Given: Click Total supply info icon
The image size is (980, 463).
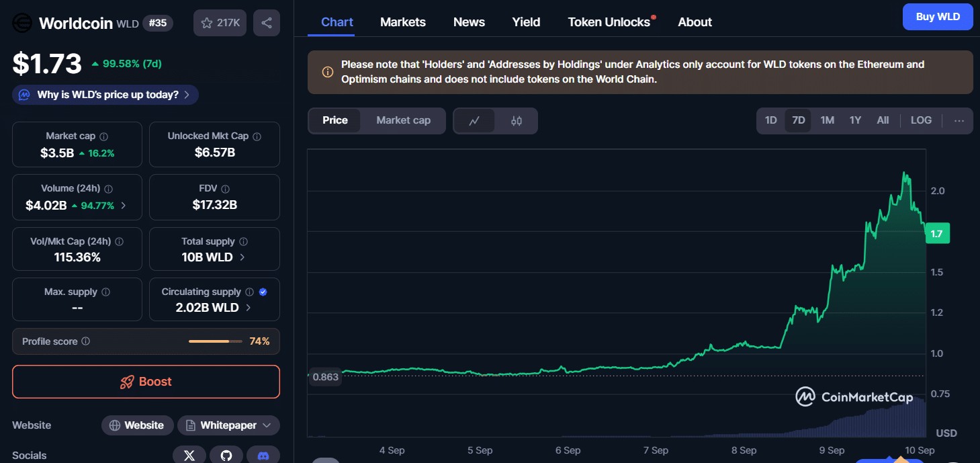Looking at the screenshot, I should (243, 241).
